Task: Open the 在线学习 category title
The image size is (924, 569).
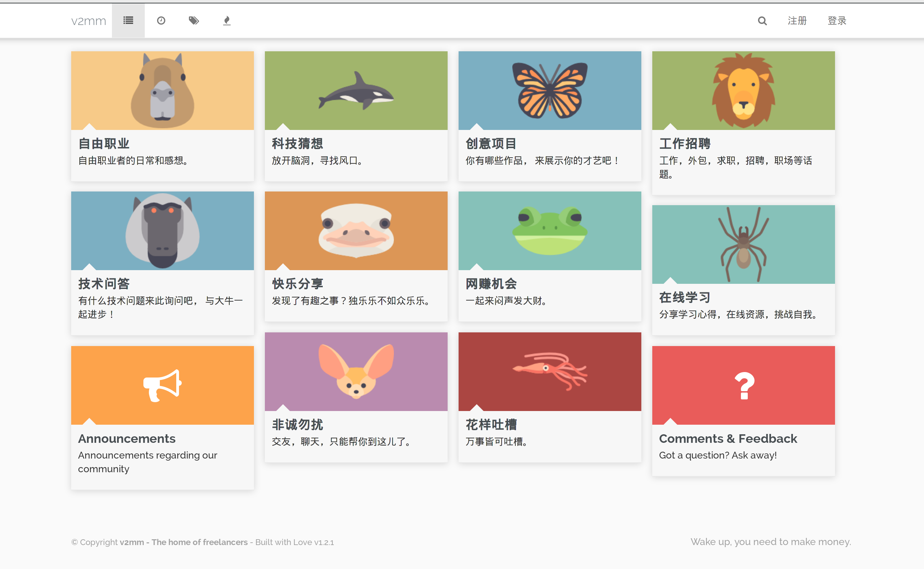Action: (x=684, y=298)
